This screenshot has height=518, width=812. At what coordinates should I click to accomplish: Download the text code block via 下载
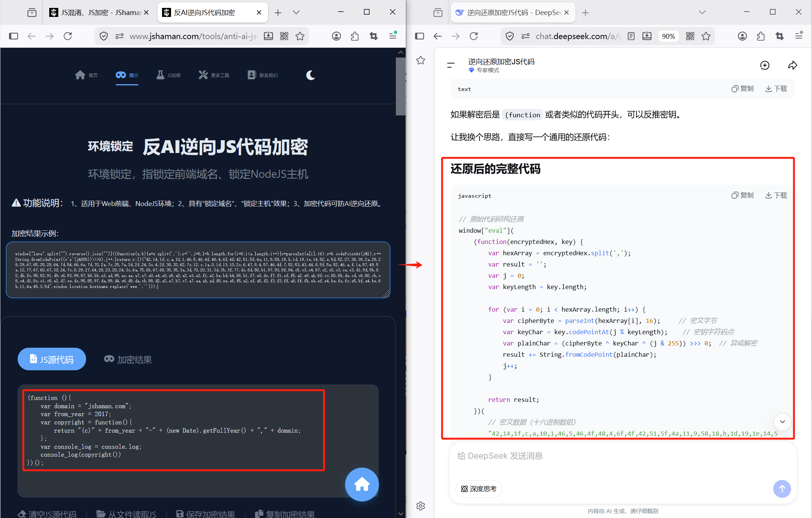776,89
